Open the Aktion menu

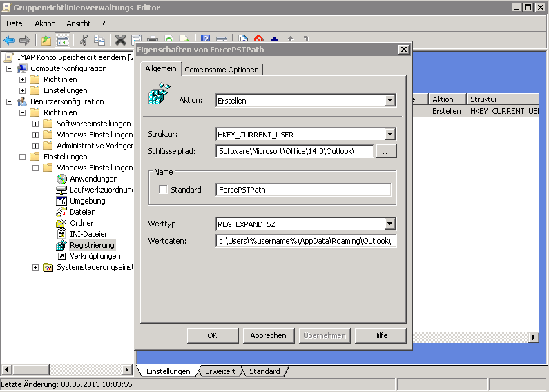pyautogui.click(x=45, y=23)
